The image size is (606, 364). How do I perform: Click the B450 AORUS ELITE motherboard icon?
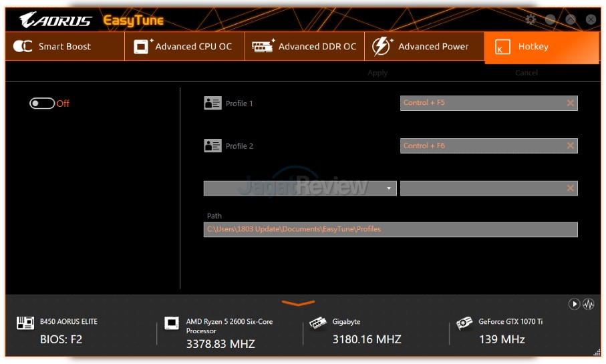(x=25, y=324)
